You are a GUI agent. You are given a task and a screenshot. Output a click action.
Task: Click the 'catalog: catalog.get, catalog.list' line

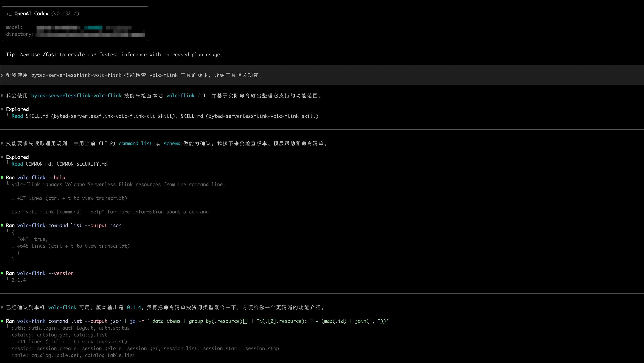(59, 335)
